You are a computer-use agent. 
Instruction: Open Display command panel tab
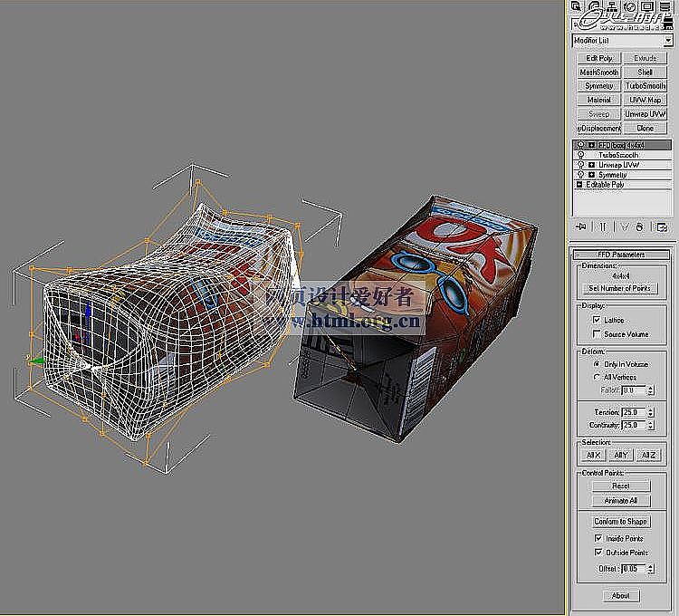click(647, 6)
